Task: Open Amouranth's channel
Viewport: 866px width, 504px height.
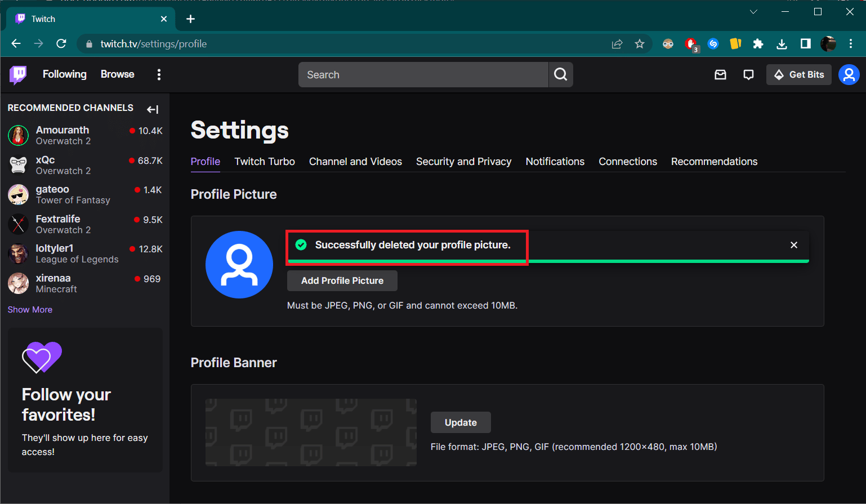Action: pyautogui.click(x=84, y=135)
